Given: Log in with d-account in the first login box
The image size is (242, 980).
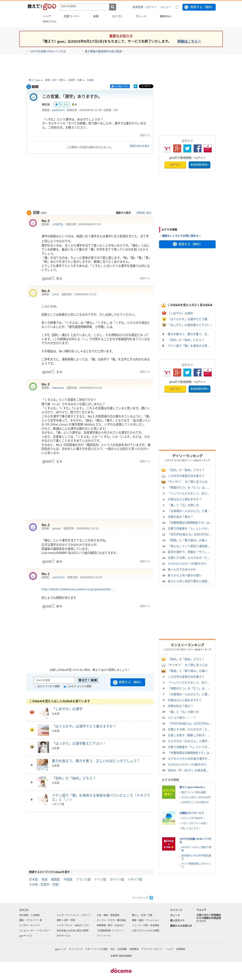Looking at the screenshot, I should pos(208,149).
